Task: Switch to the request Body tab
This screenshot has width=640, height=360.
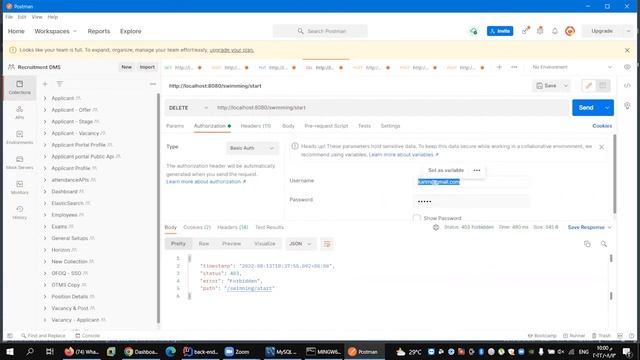Action: click(288, 126)
